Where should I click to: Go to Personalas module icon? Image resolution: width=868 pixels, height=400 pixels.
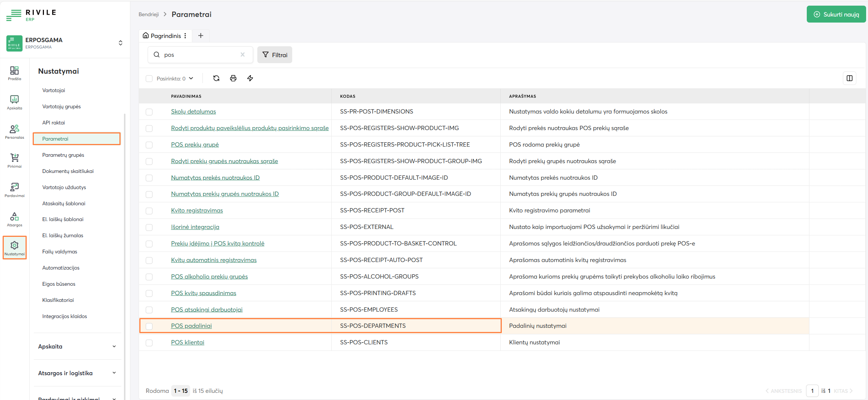(x=14, y=132)
